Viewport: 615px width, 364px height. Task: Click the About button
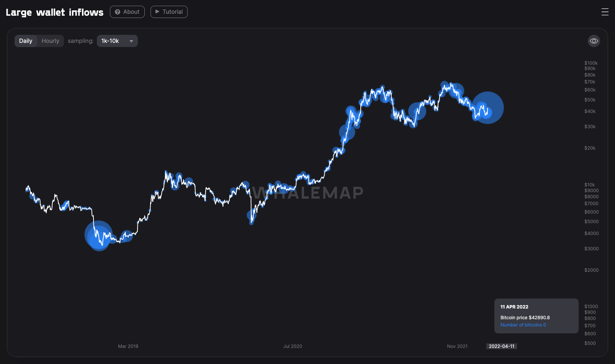click(x=127, y=12)
